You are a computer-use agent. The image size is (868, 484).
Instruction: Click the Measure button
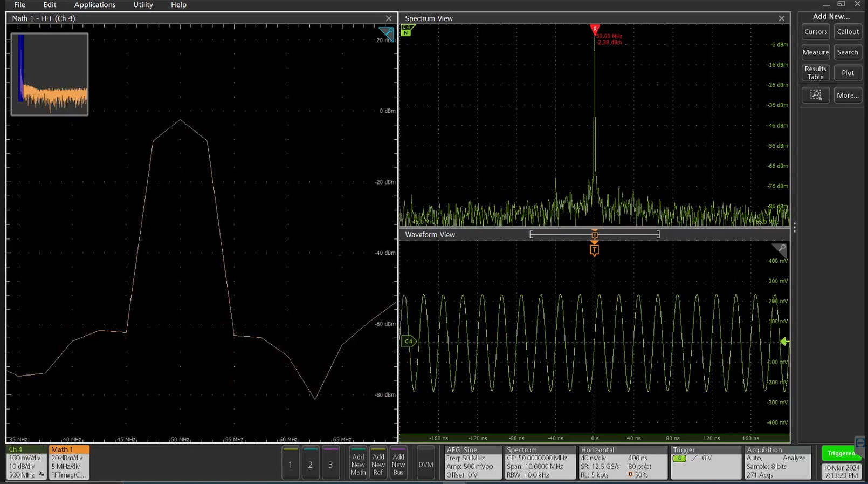click(815, 52)
